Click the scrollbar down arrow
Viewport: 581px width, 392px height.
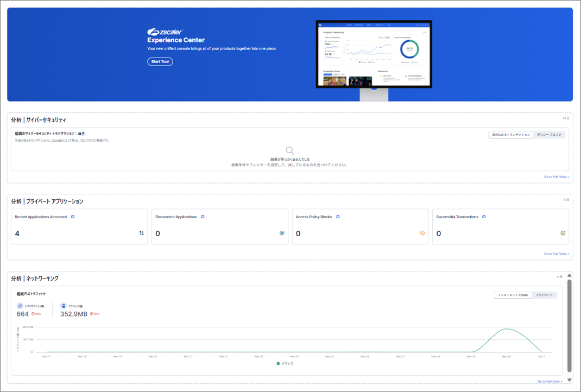pyautogui.click(x=569, y=380)
